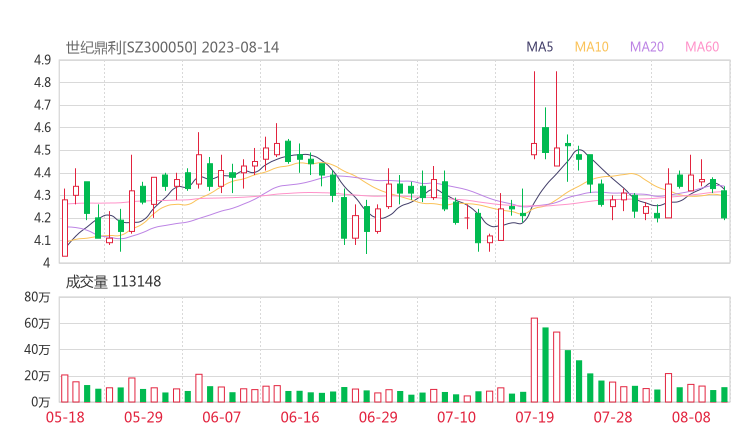Image resolution: width=740 pixels, height=440 pixels.
Task: Click the last green volume bar on right
Action: pyautogui.click(x=724, y=395)
